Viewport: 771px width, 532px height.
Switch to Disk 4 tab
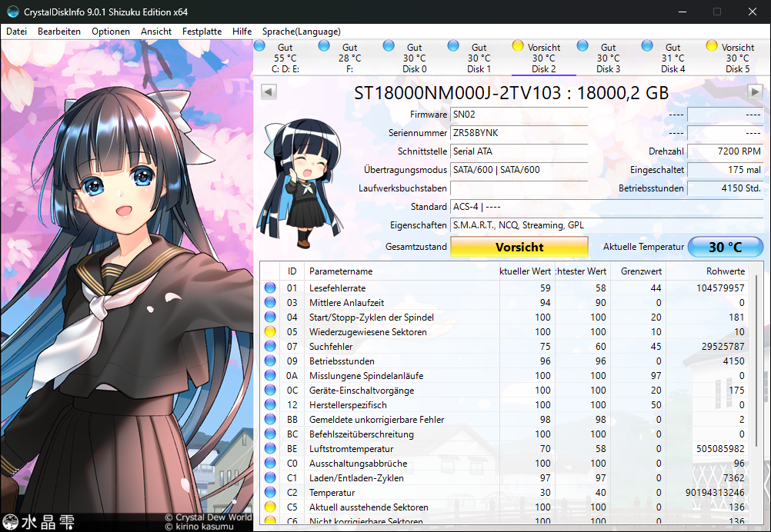(x=673, y=58)
